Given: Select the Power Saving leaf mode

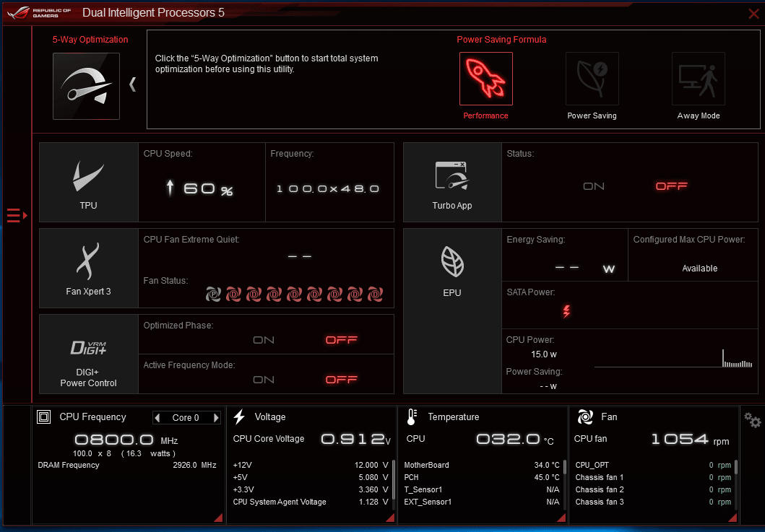Looking at the screenshot, I should pos(592,79).
